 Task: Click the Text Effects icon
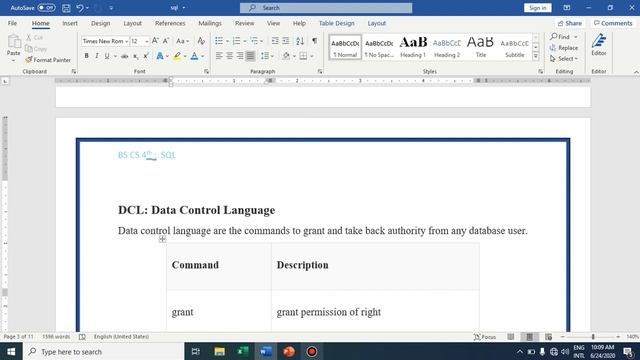pyautogui.click(x=160, y=56)
